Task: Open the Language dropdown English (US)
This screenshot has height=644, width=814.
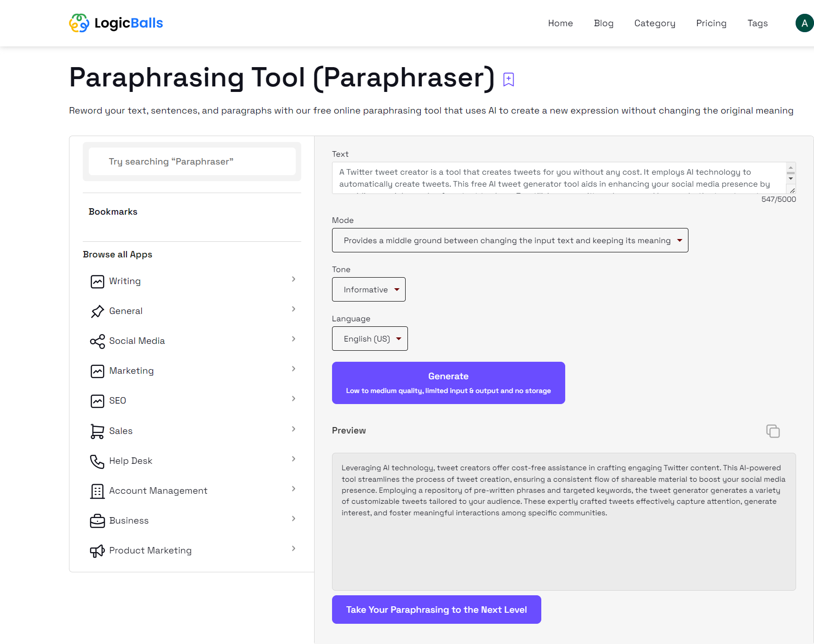Action: [x=370, y=339]
